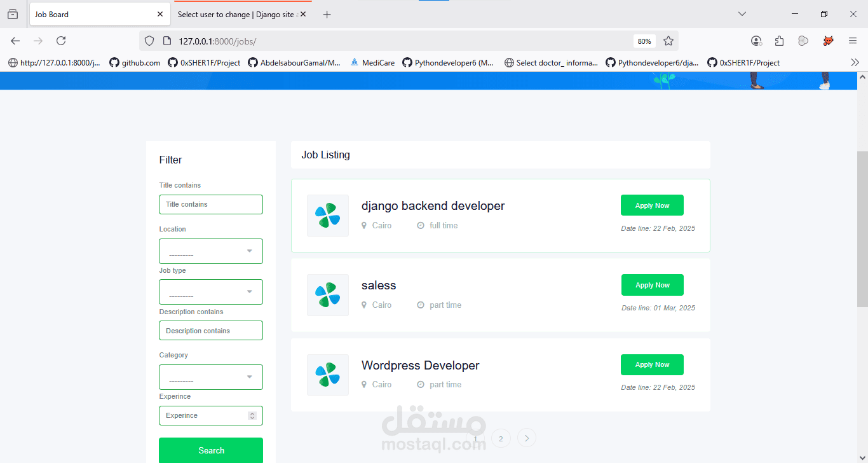Click the Description contains input field

[x=211, y=331]
